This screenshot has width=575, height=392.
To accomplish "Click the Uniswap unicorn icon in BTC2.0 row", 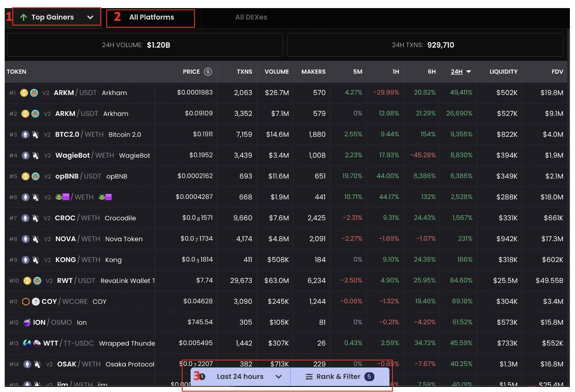I will [35, 135].
